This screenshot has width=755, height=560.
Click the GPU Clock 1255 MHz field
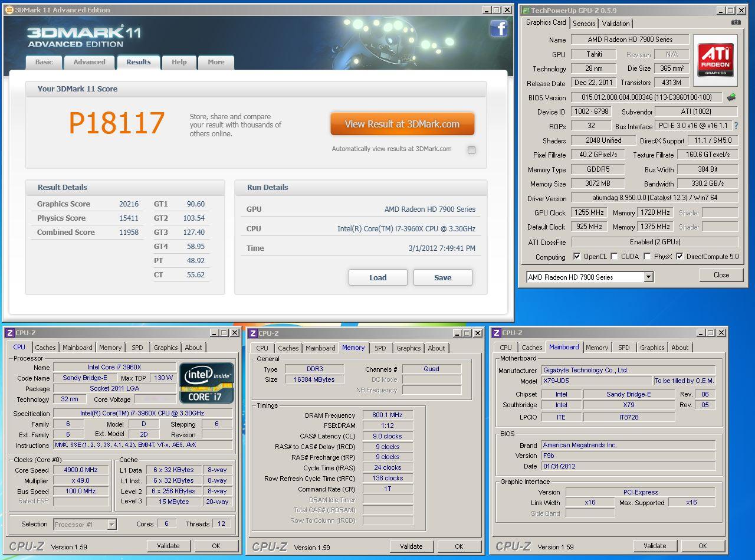click(589, 212)
